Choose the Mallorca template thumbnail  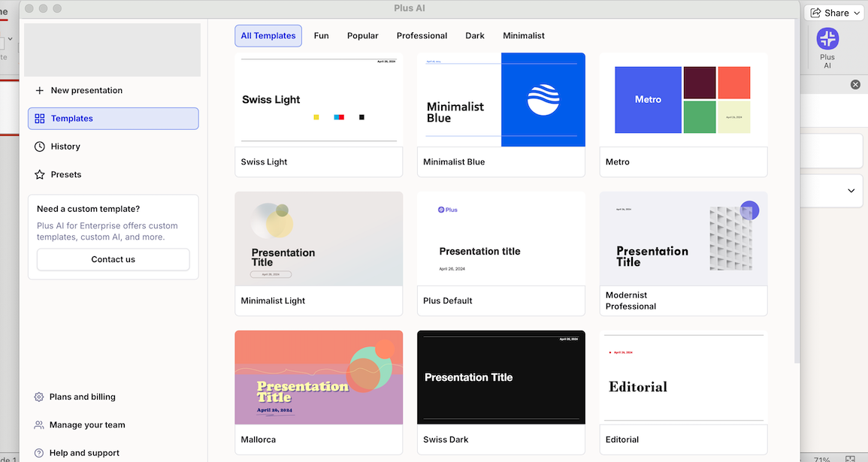click(x=319, y=377)
